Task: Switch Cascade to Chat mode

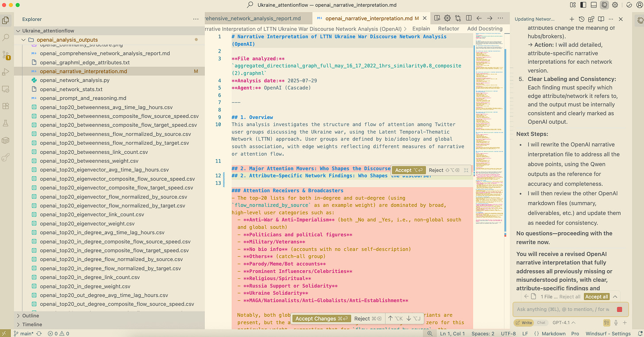Action: pos(541,322)
